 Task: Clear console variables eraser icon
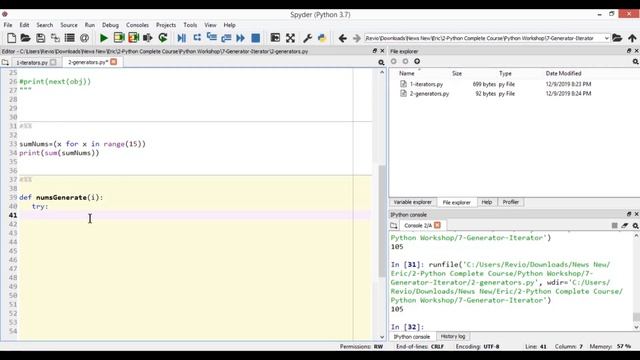pos(624,225)
